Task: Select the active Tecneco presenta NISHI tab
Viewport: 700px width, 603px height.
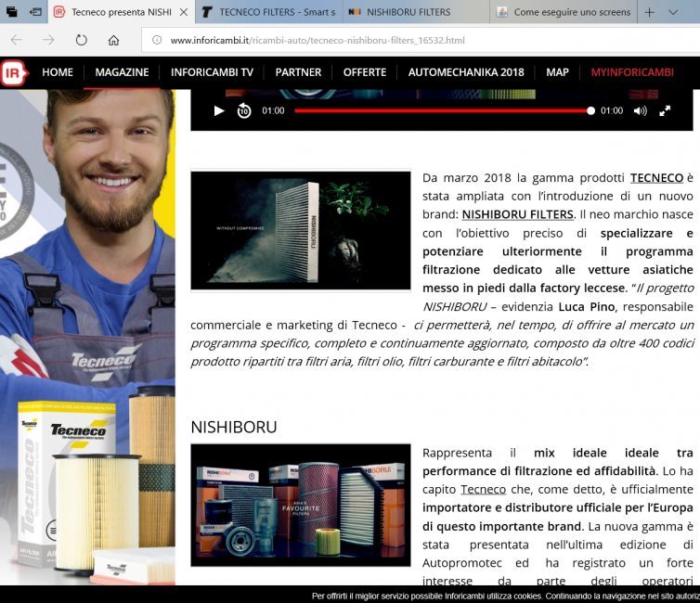Action: pyautogui.click(x=122, y=12)
